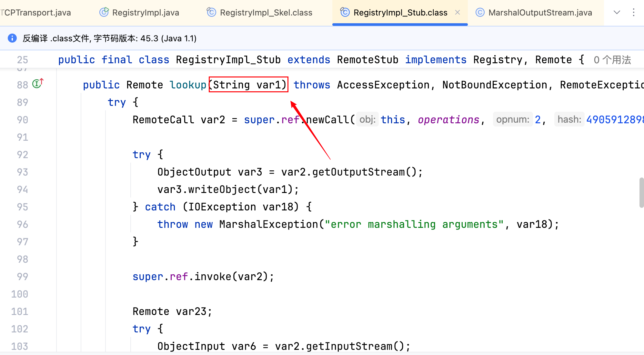Open the editor tabs more-options menu

pyautogui.click(x=634, y=12)
